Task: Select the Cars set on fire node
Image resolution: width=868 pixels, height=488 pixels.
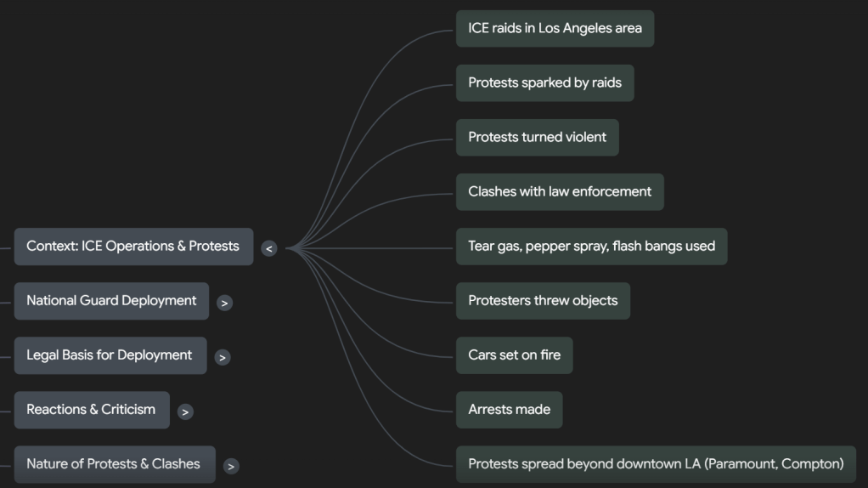Action: pyautogui.click(x=514, y=355)
